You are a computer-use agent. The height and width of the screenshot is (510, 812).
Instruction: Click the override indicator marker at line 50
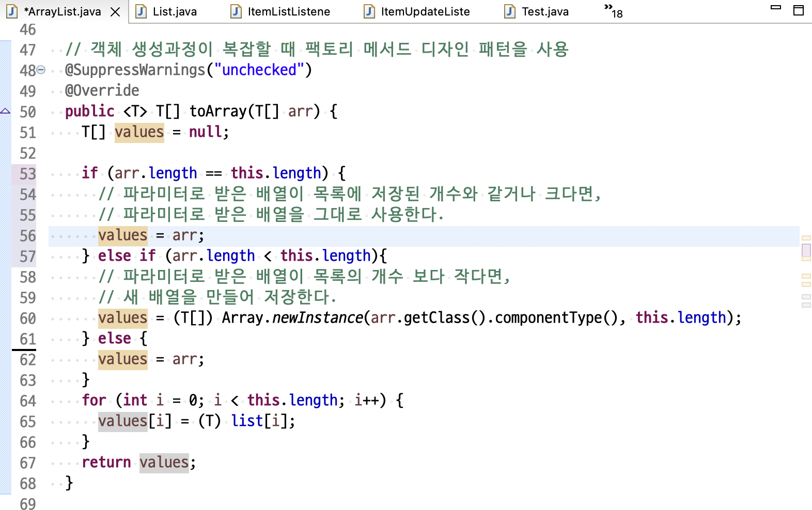[5, 111]
